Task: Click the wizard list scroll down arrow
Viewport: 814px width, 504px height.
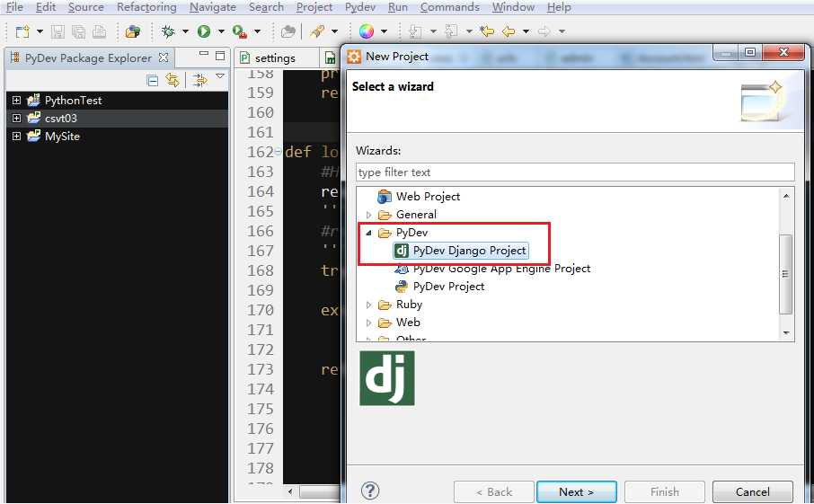Action: 786,332
